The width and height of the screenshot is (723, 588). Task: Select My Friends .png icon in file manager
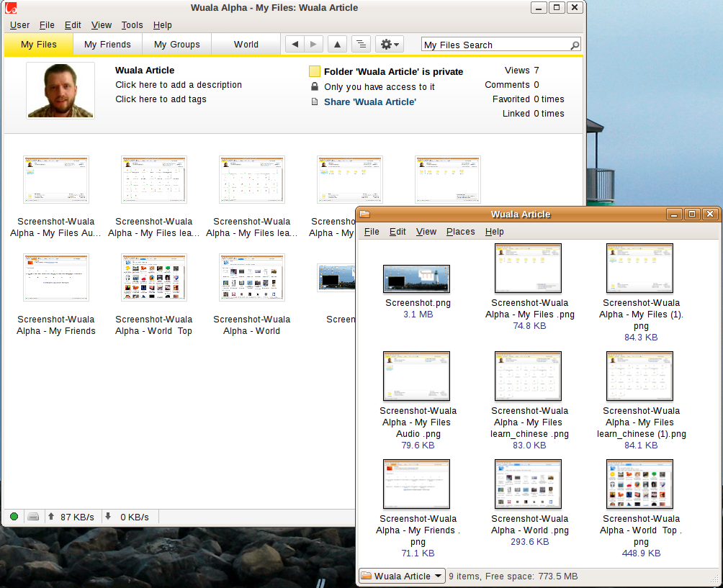tap(416, 484)
